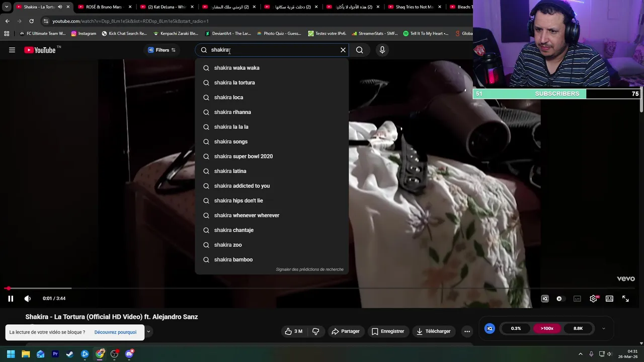
Task: Pick suggestion shakira latina
Action: tap(272, 171)
